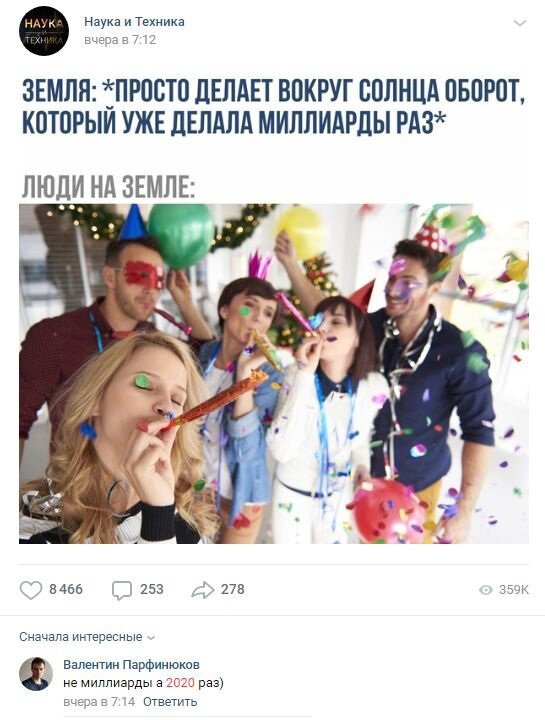The height and width of the screenshot is (720, 545).
Task: Click the share count 278
Action: tap(233, 589)
